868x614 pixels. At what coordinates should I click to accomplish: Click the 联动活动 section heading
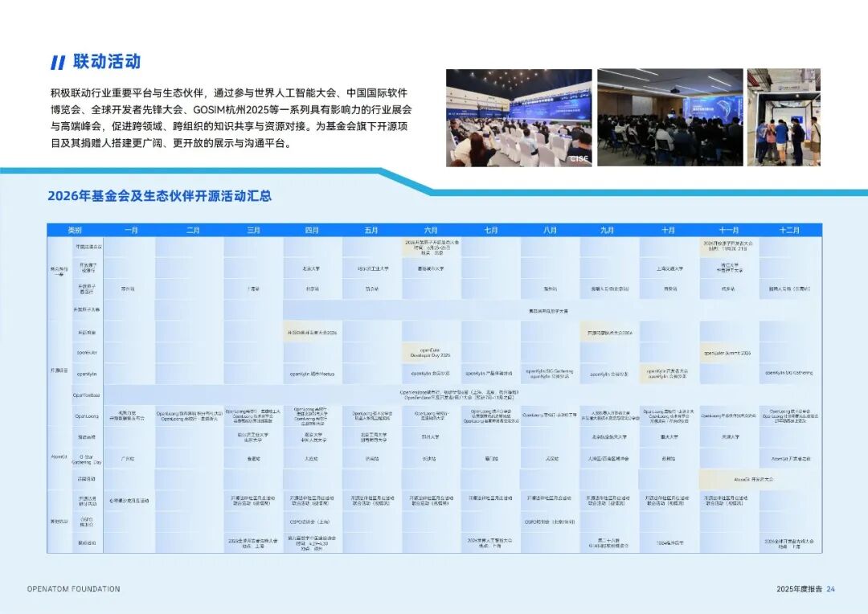106,62
